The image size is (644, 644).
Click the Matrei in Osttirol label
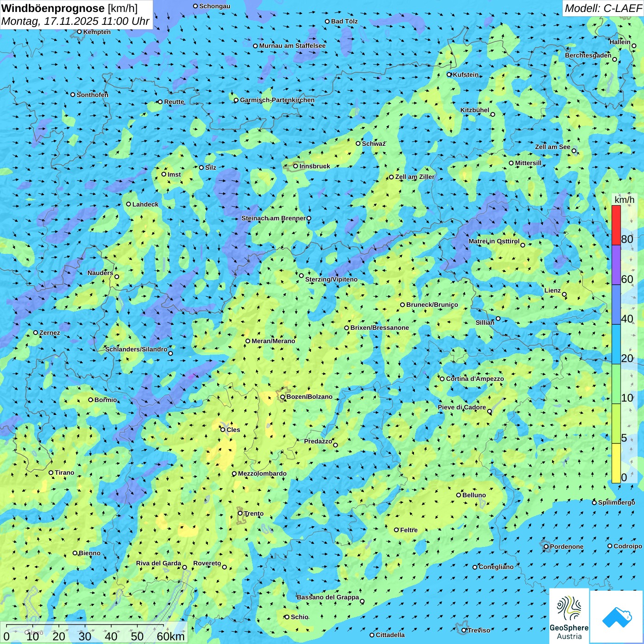pyautogui.click(x=494, y=241)
